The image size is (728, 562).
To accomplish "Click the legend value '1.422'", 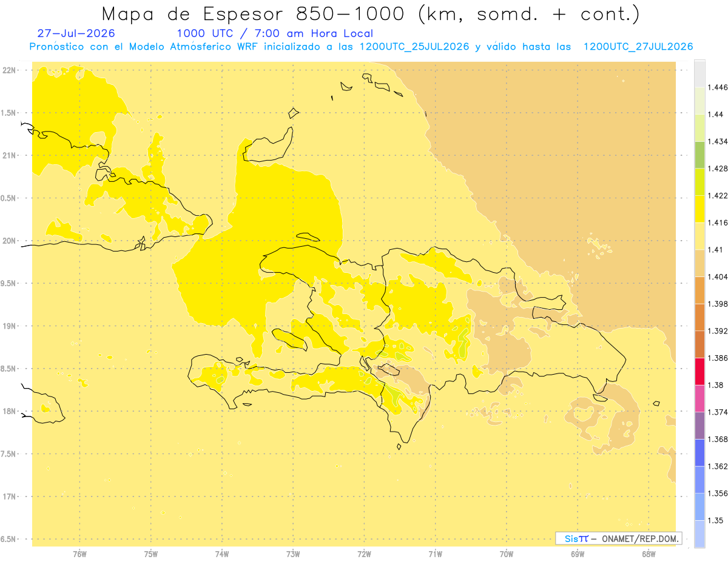I will [718, 195].
